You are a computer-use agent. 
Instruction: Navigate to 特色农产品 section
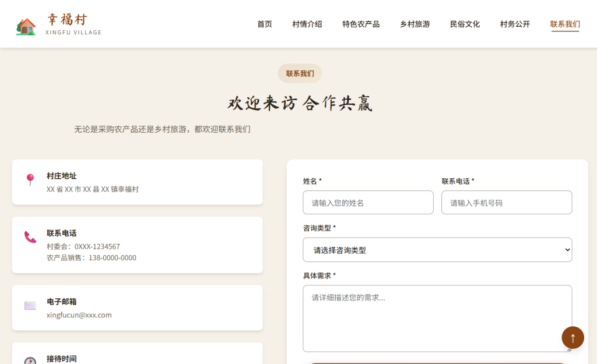tap(361, 24)
